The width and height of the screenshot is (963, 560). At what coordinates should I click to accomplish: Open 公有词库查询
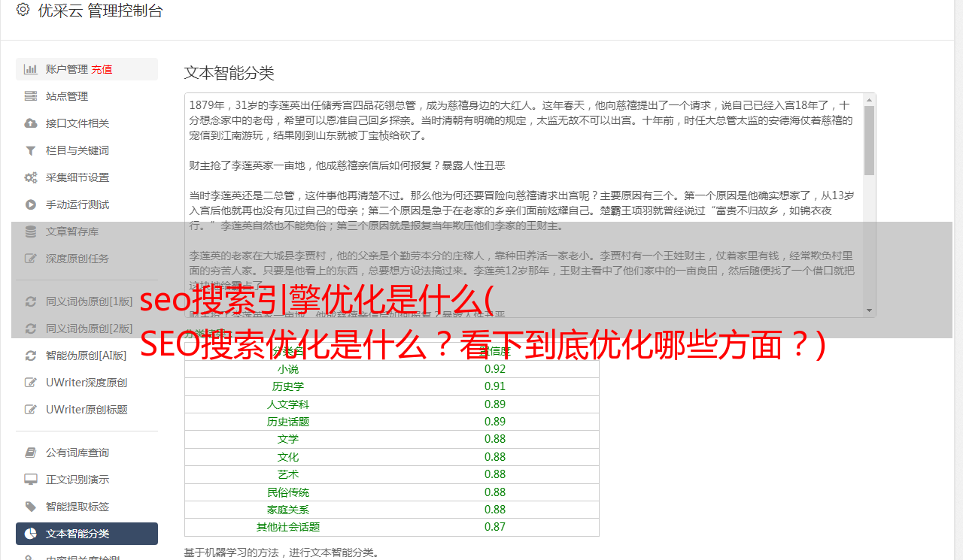(x=87, y=453)
